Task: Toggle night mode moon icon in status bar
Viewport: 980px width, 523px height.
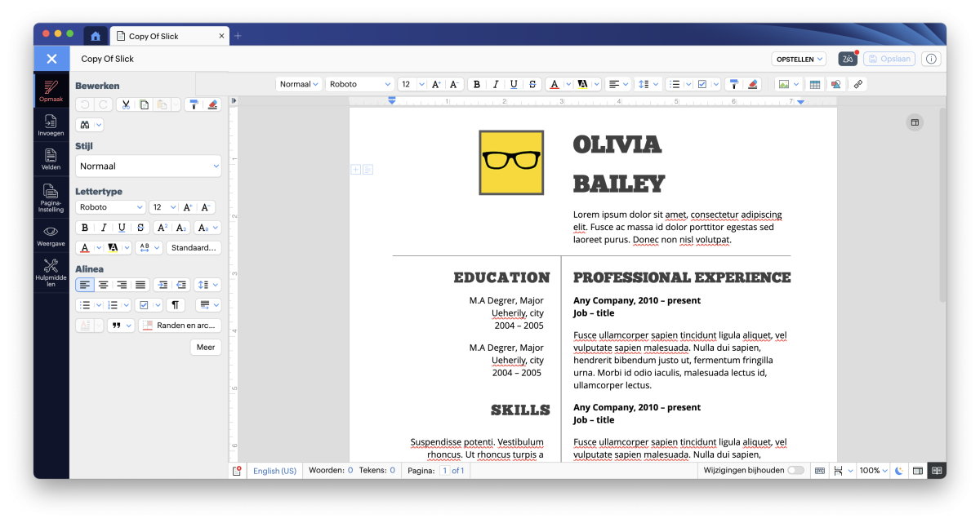Action: (898, 471)
